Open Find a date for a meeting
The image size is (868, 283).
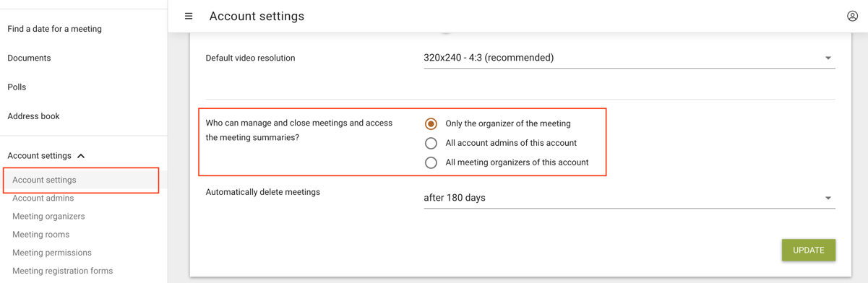54,29
